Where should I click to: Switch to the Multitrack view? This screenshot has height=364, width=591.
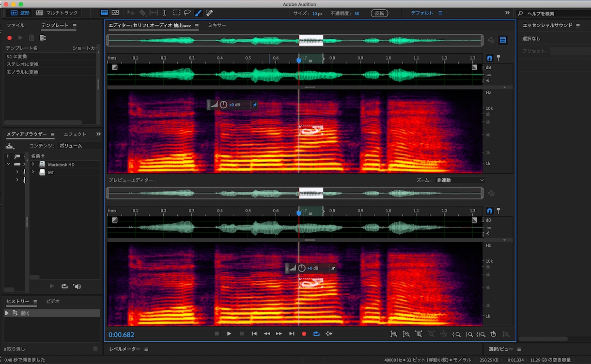pyautogui.click(x=57, y=13)
